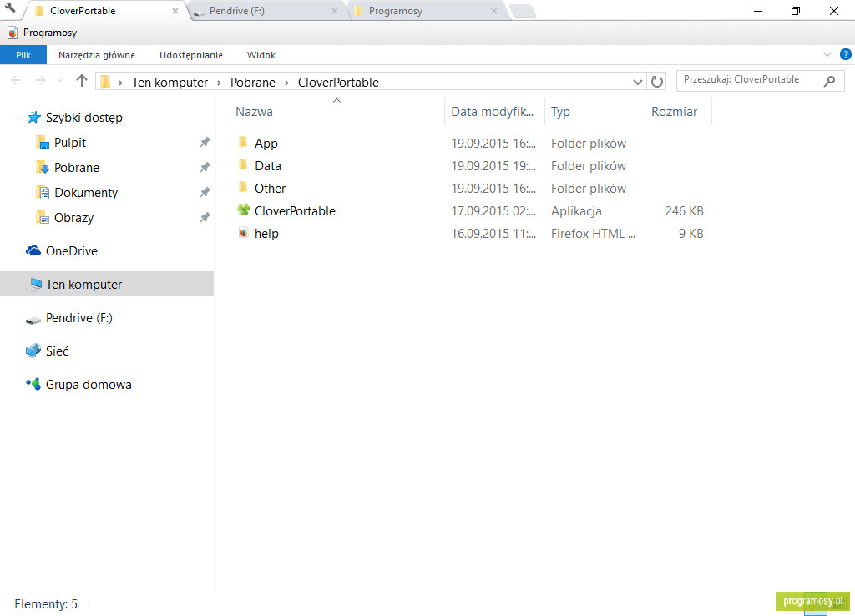
Task: Click the Other folder name
Action: pyautogui.click(x=270, y=188)
